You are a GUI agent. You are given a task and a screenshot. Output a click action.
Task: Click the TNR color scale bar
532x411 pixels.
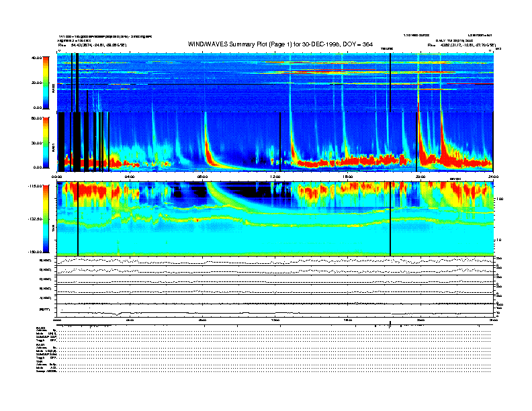46,219
